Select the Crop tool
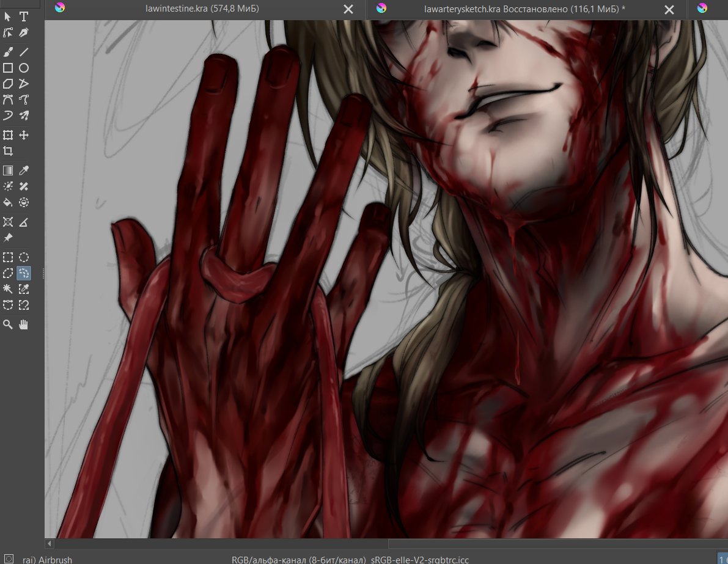This screenshot has height=564, width=728. [x=8, y=151]
